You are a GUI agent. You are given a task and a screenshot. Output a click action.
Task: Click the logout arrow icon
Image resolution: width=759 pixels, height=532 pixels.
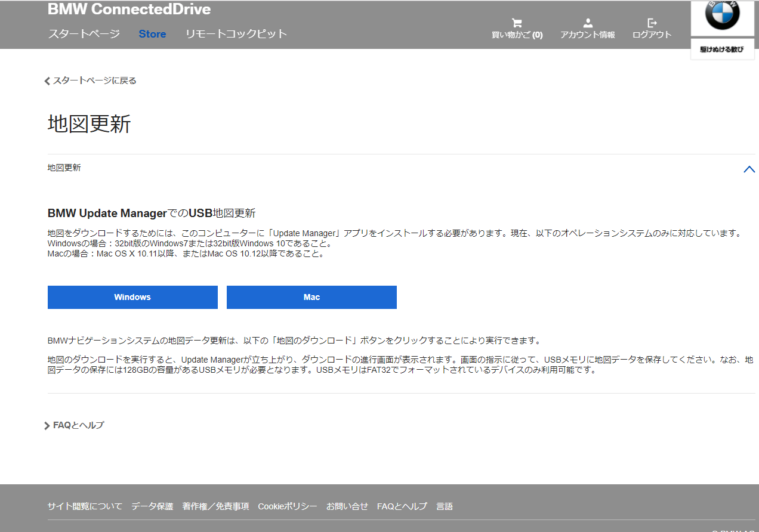[x=652, y=23]
